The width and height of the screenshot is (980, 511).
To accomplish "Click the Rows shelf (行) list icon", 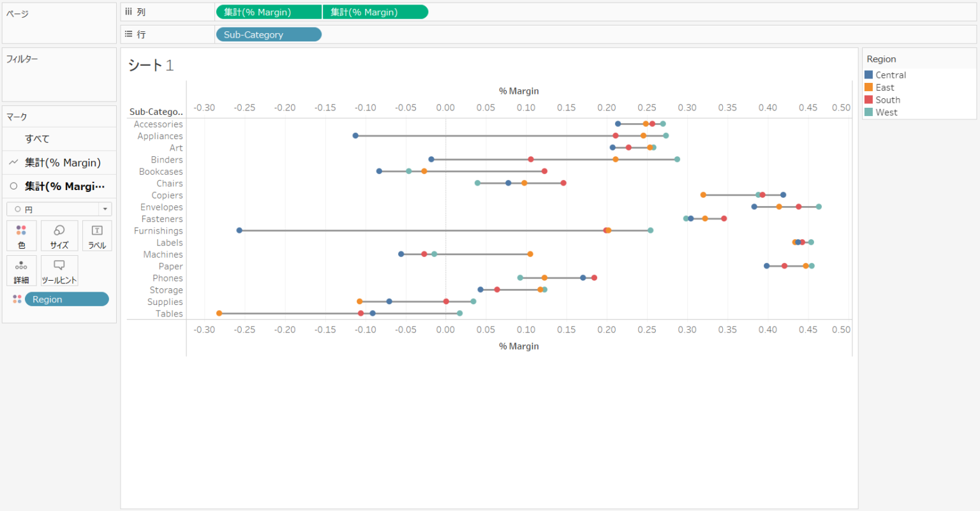I will pyautogui.click(x=130, y=34).
